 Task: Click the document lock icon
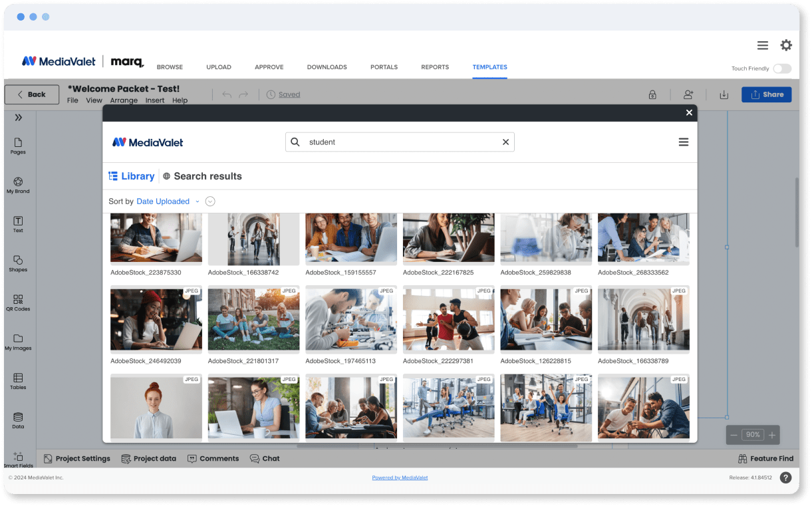(x=652, y=94)
